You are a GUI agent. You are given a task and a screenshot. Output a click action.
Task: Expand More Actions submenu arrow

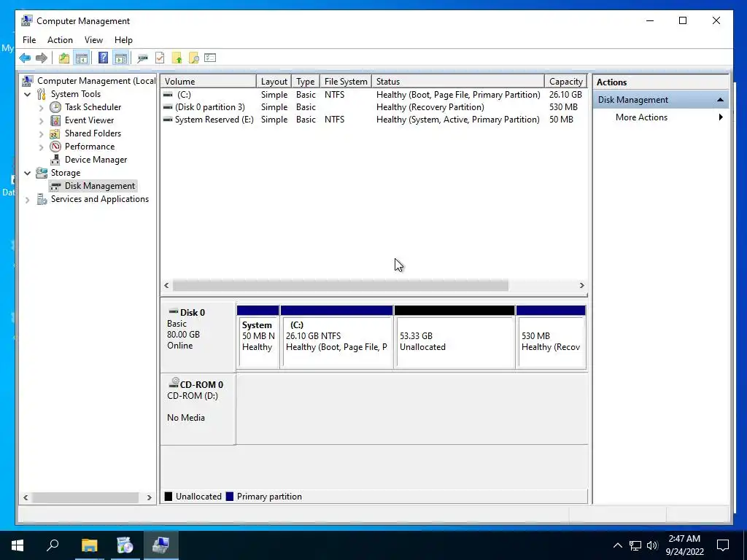tap(721, 117)
